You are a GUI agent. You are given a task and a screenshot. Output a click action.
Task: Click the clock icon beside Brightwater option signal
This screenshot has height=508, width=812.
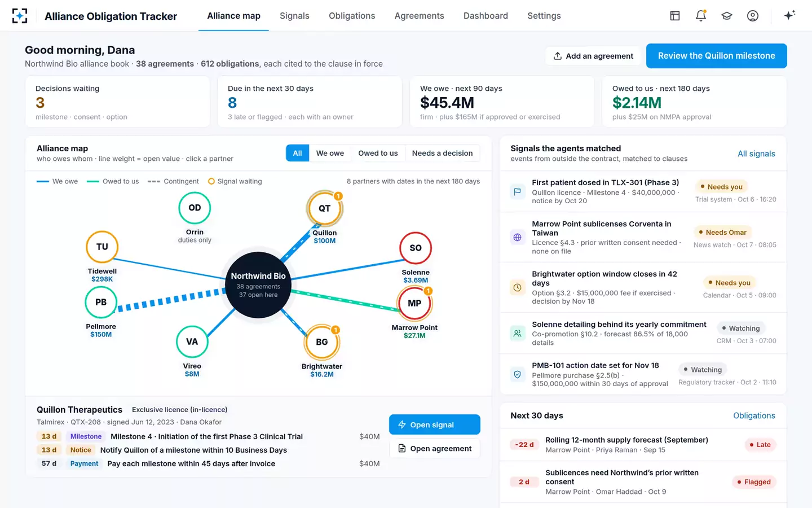tap(517, 287)
